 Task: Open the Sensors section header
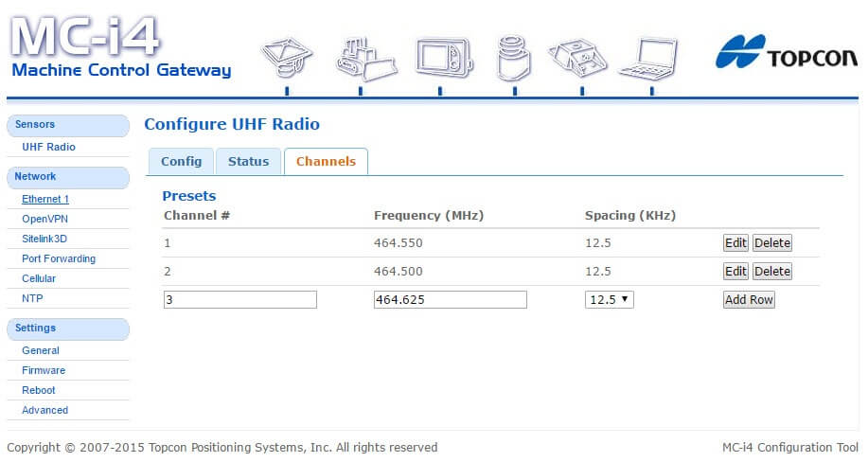68,125
